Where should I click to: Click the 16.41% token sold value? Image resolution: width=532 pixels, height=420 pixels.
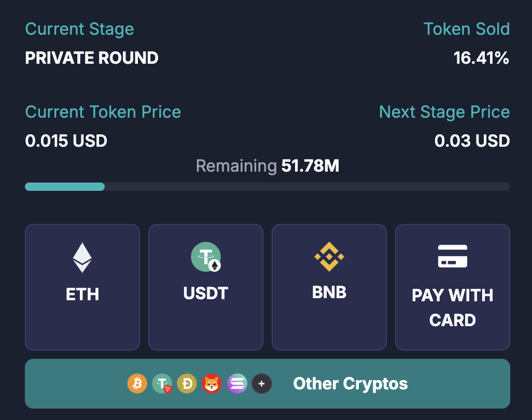click(x=481, y=58)
